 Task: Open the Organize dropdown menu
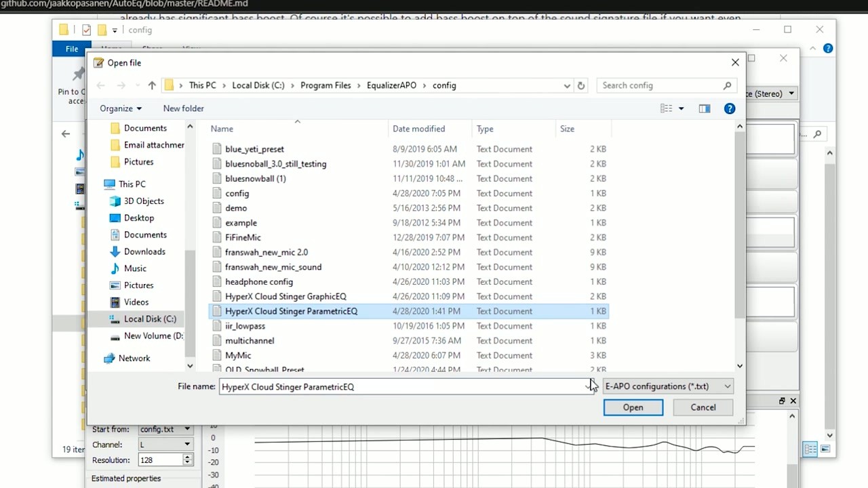121,108
